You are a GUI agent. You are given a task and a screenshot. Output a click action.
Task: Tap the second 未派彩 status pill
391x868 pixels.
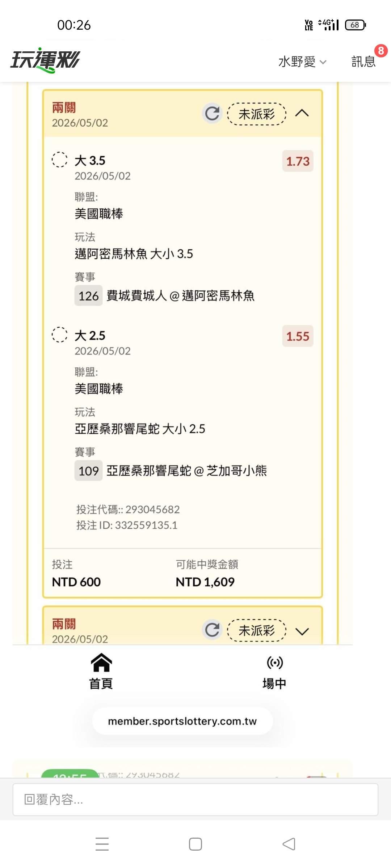coord(257,631)
